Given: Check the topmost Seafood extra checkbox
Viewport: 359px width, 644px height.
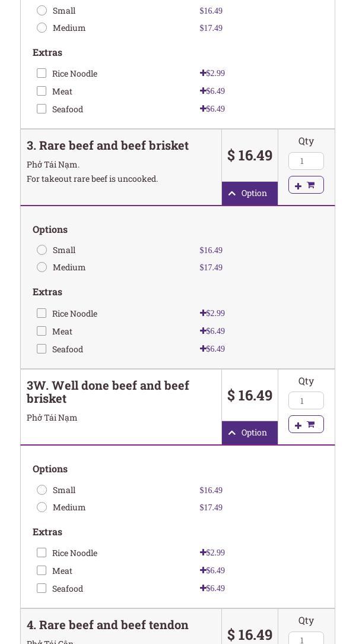Looking at the screenshot, I should 42,109.
